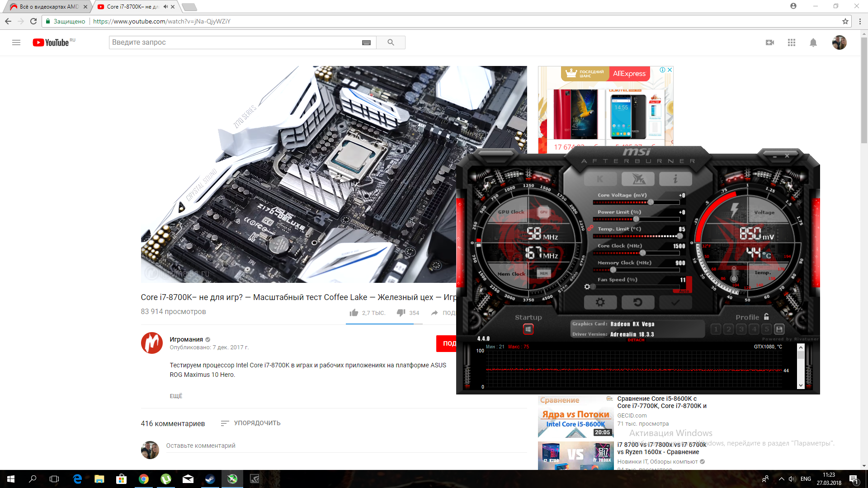This screenshot has width=868, height=488.
Task: Click the DETACH monitor link
Action: point(636,340)
